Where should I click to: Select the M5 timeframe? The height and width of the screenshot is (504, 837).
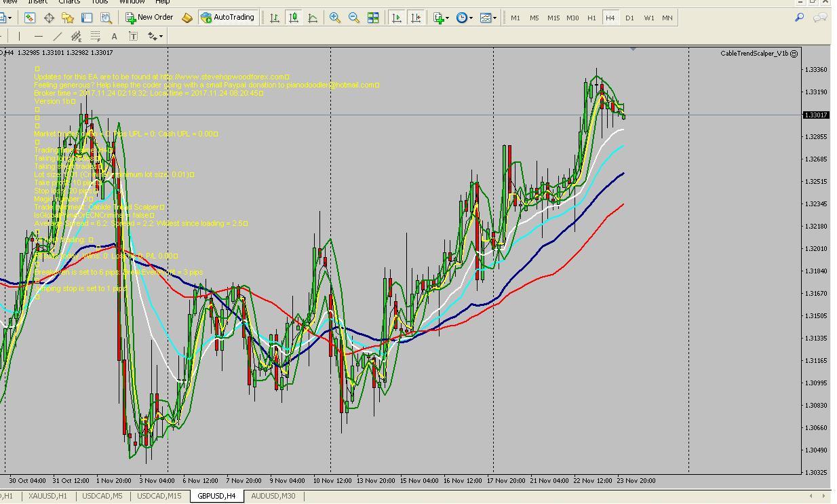tap(534, 18)
